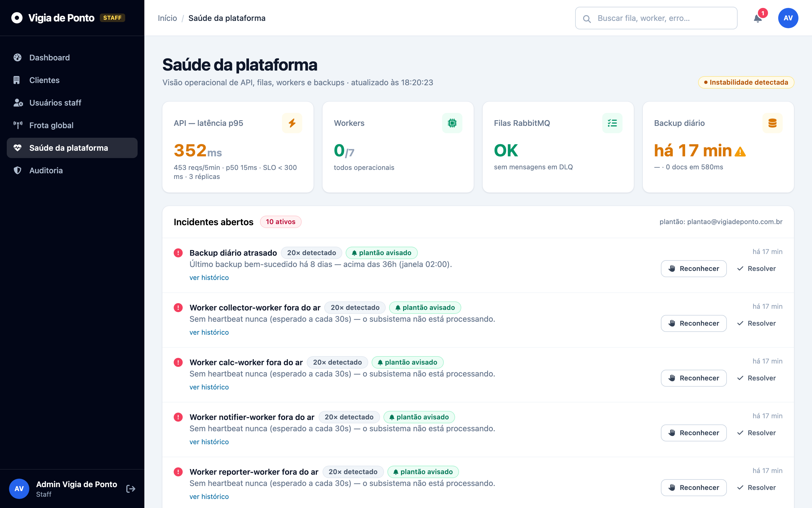Resolve the collector-worker incident
Viewport: 812px width, 508px height.
pos(756,323)
